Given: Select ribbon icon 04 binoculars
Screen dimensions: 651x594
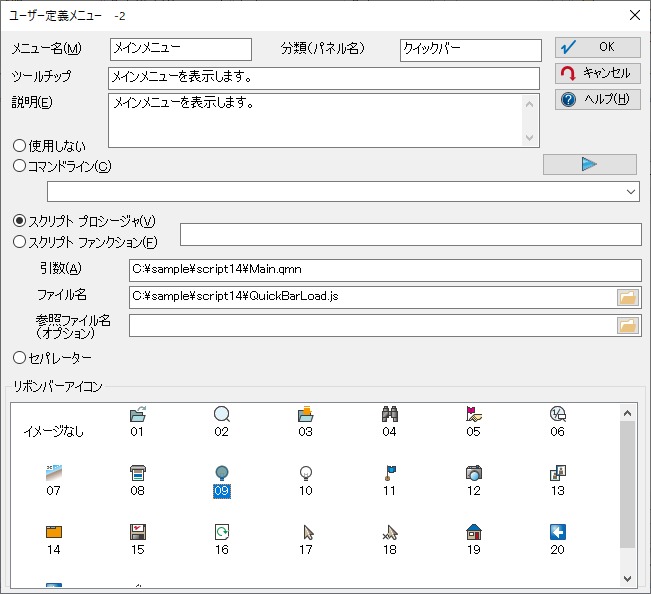Looking at the screenshot, I should pyautogui.click(x=389, y=422).
